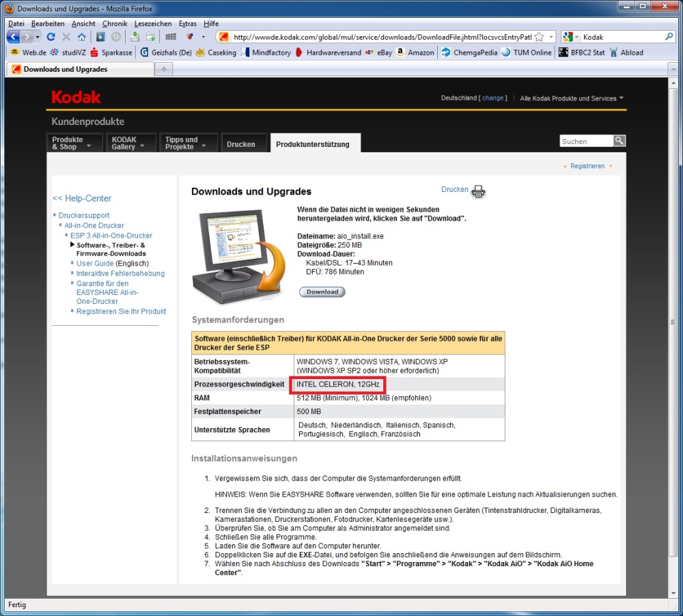Click the Kodak logo
Screen dimensions: 683x616
[x=76, y=97]
